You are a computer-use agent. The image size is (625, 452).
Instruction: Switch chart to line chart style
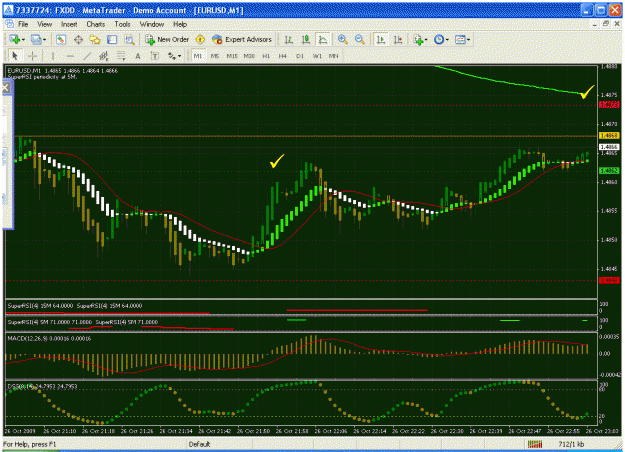pos(323,39)
